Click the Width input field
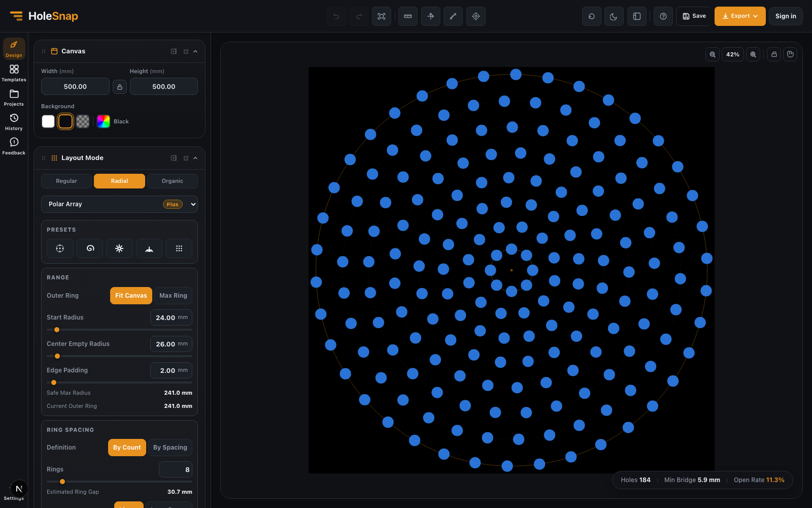The image size is (812, 508). (x=75, y=86)
